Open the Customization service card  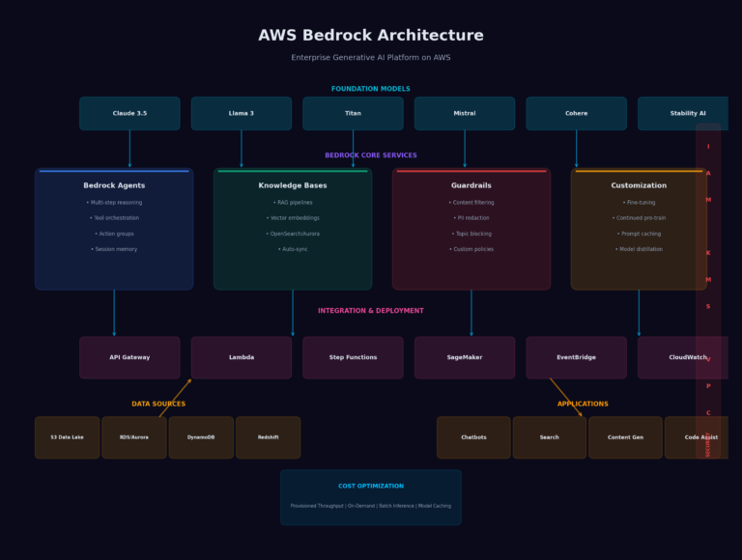(x=638, y=230)
